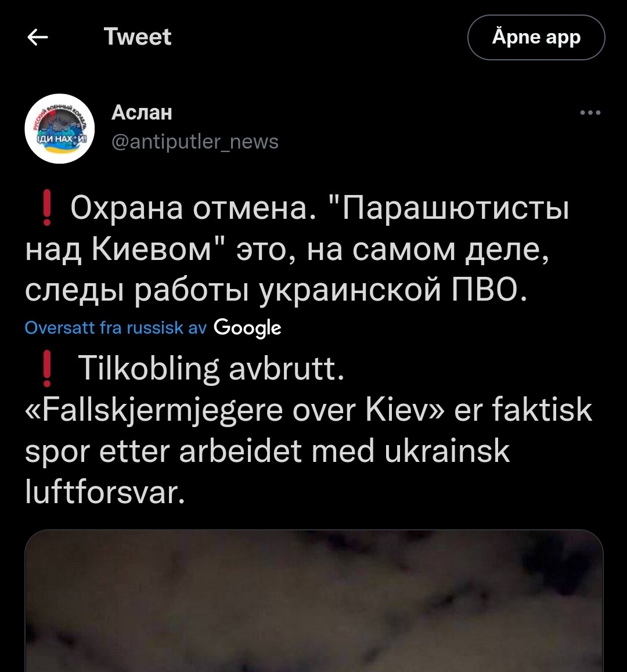The image size is (627, 672).
Task: Click "следы работы украинской" text line
Action: tap(233, 291)
